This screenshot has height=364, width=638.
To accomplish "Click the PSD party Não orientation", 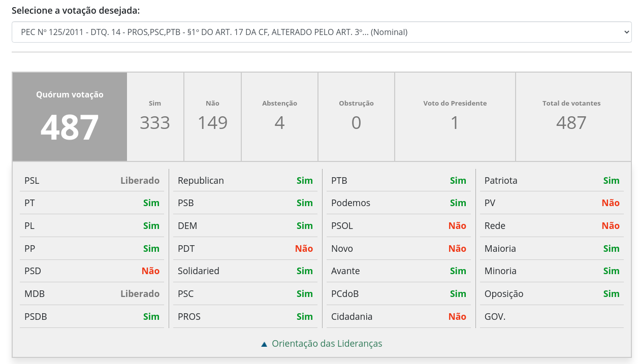I will (x=150, y=271).
